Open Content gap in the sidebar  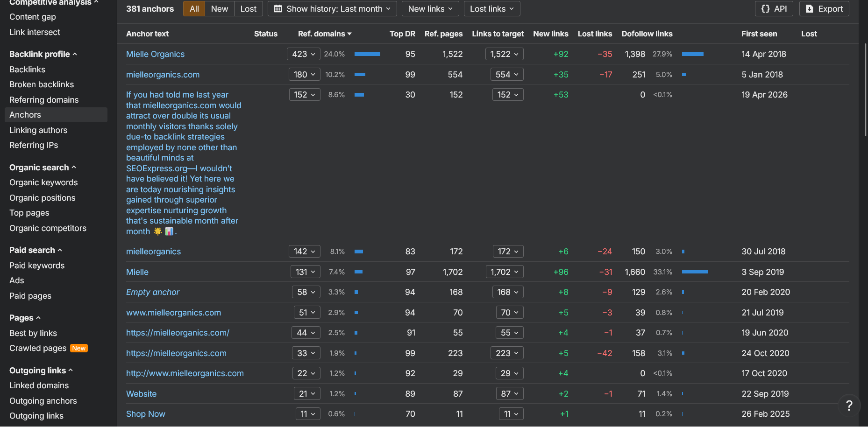click(33, 17)
